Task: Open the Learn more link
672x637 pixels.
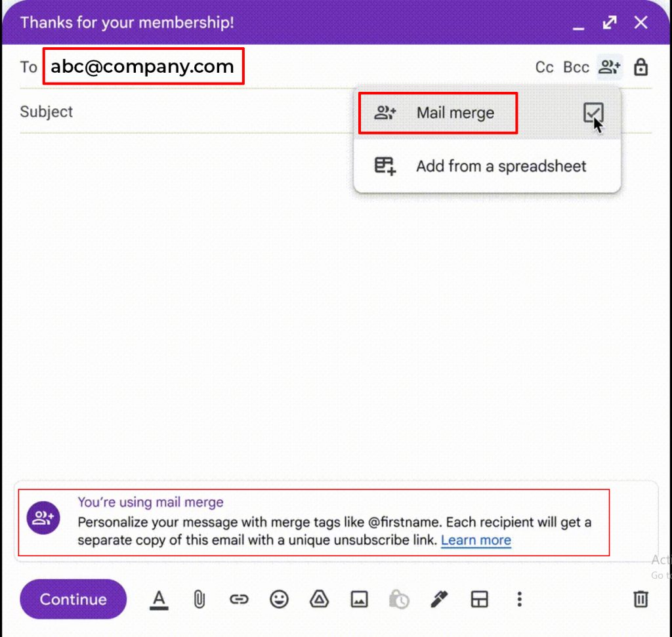Action: click(x=476, y=540)
